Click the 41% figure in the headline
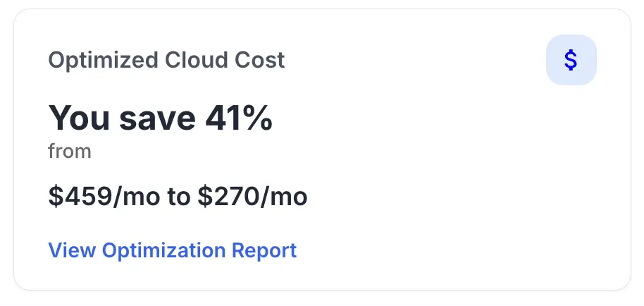This screenshot has width=644, height=306. [239, 118]
